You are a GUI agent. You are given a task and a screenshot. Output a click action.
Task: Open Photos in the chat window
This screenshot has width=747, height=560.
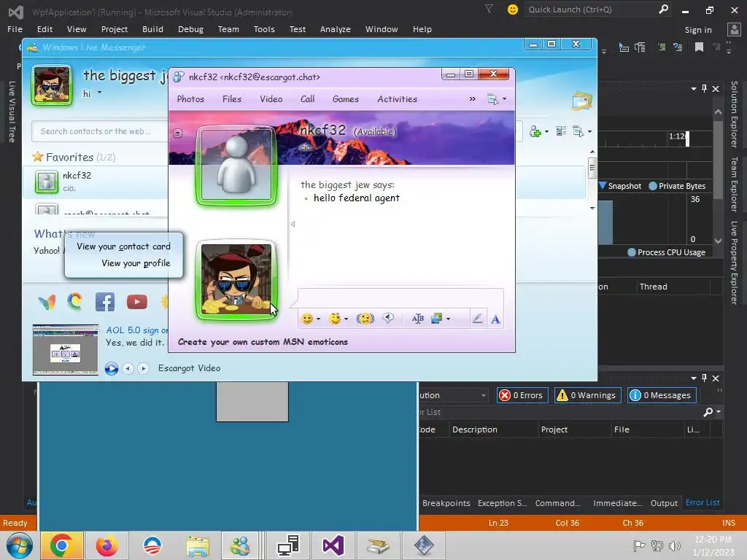[190, 99]
